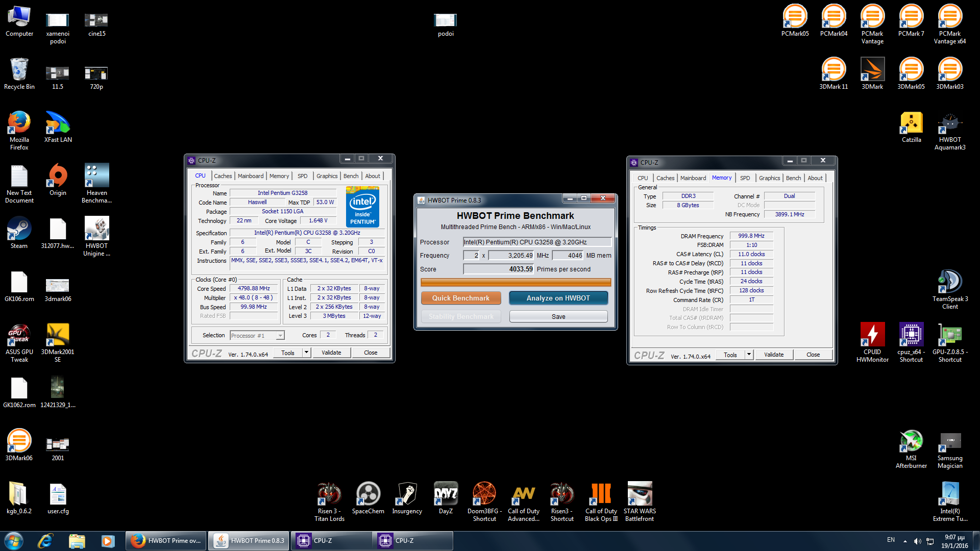The height and width of the screenshot is (551, 980).
Task: Open GPU-Z.0.8.5 shortcut icon
Action: pyautogui.click(x=950, y=343)
